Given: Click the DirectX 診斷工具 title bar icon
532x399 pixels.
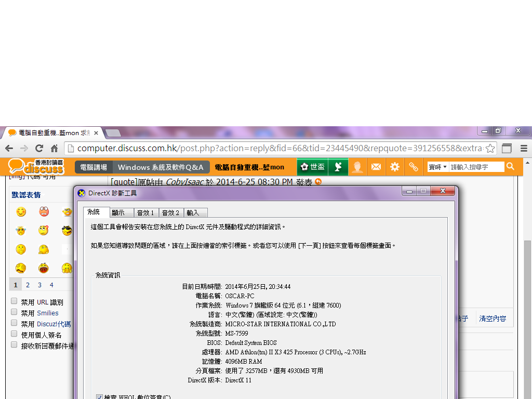Looking at the screenshot, I should coord(82,193).
